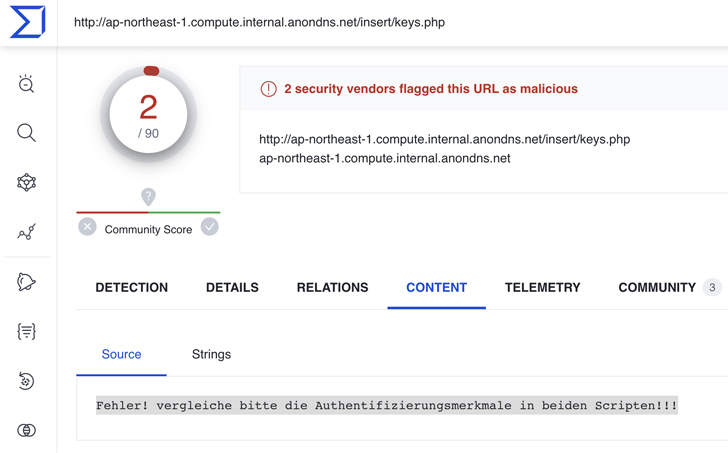Go to the RELATIONS tab

tap(332, 288)
